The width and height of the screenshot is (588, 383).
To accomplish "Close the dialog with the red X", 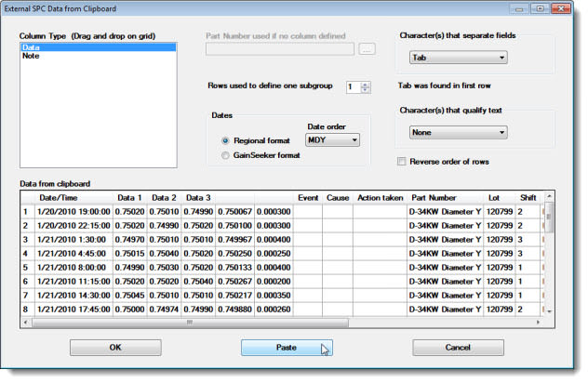I will pos(561,8).
